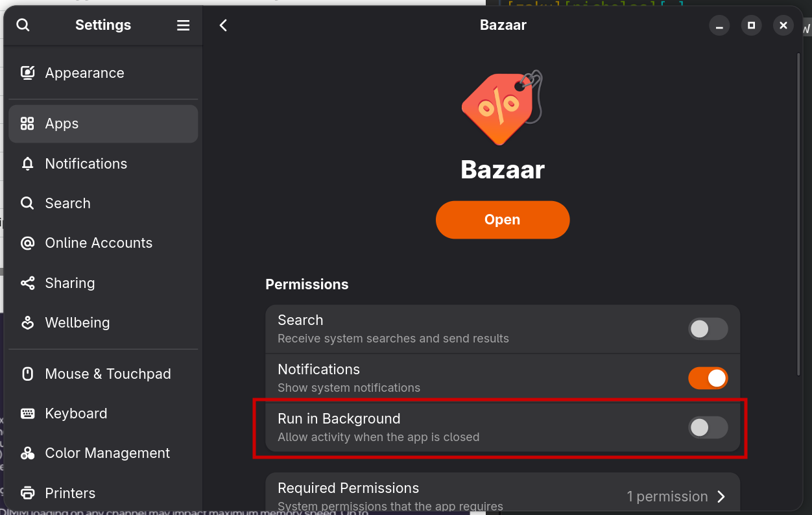
Task: Go back with the left arrow
Action: coord(223,25)
